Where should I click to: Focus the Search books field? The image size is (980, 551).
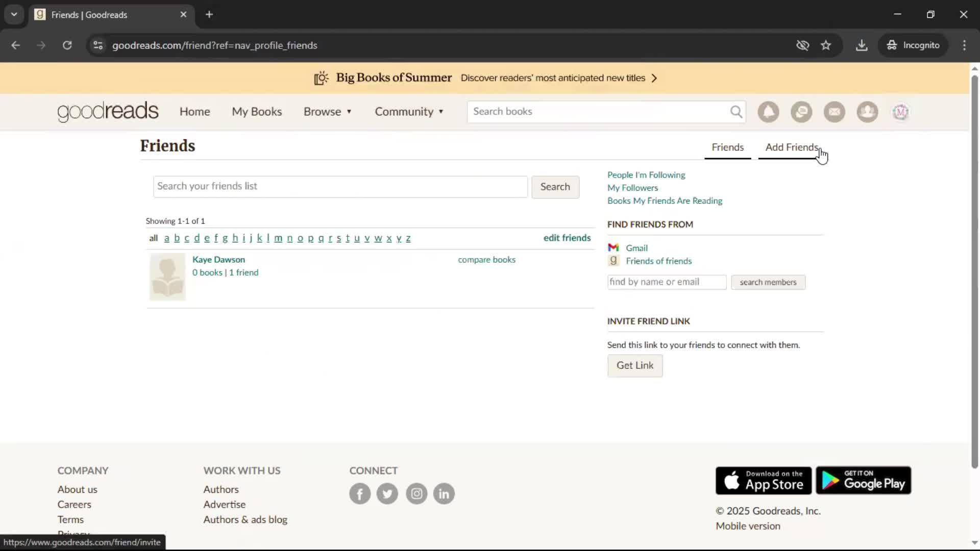tap(598, 112)
